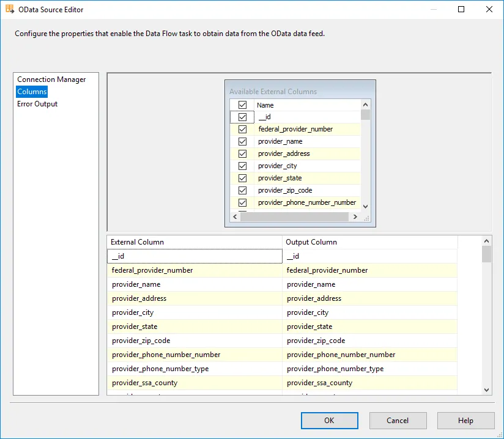The width and height of the screenshot is (504, 439).
Task: Click the Output Column header
Action: 369,242
